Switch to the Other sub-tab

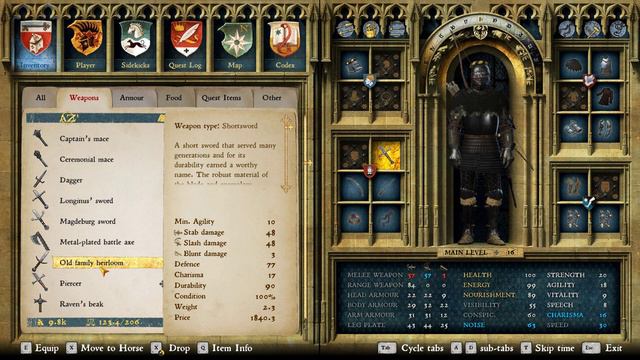click(x=272, y=98)
